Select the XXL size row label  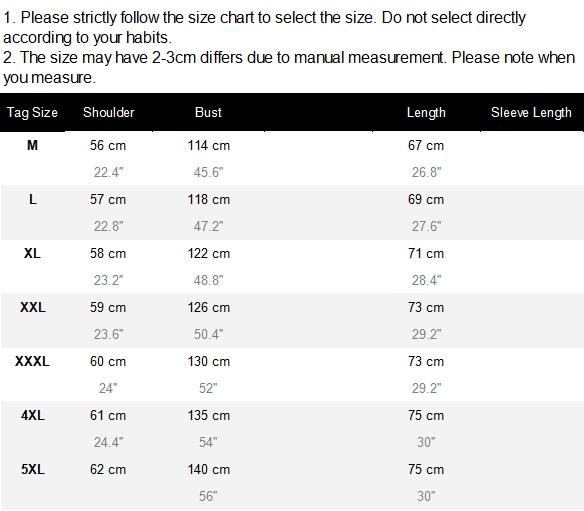coord(33,307)
